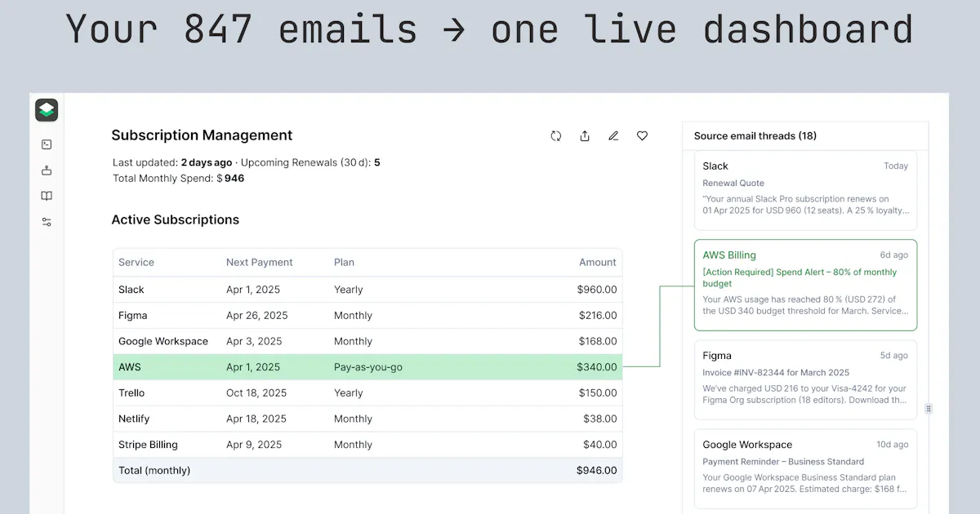Click the Apr 26, 2025 Figma payment date

pos(257,316)
